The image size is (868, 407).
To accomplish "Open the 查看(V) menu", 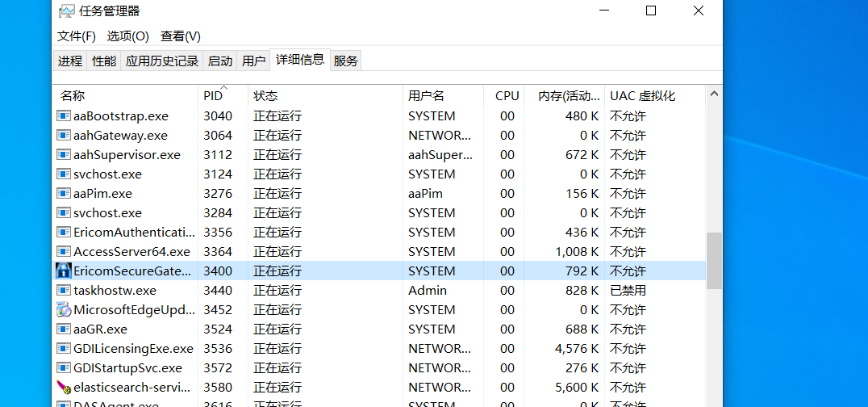I will (181, 36).
